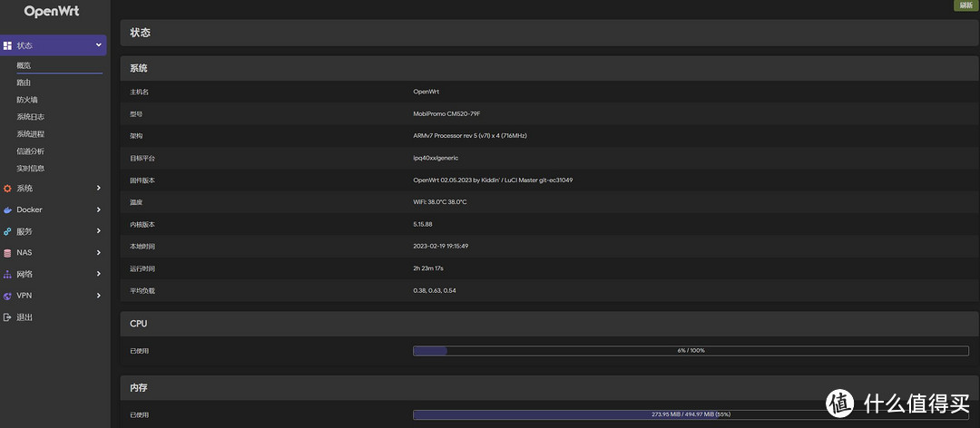Screen dimensions: 980x428
Task: Click the VPN icon in sidebar
Action: coord(7,296)
